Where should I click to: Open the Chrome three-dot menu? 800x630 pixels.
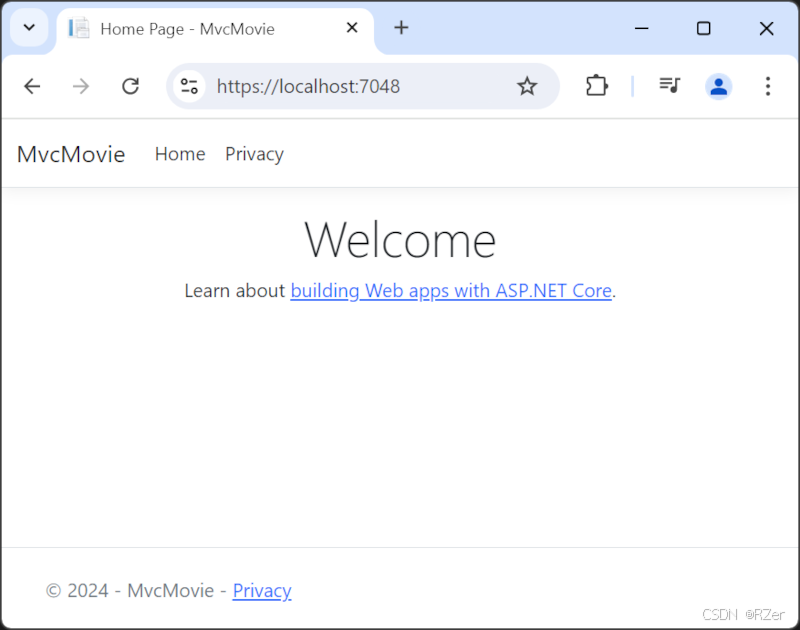[767, 86]
